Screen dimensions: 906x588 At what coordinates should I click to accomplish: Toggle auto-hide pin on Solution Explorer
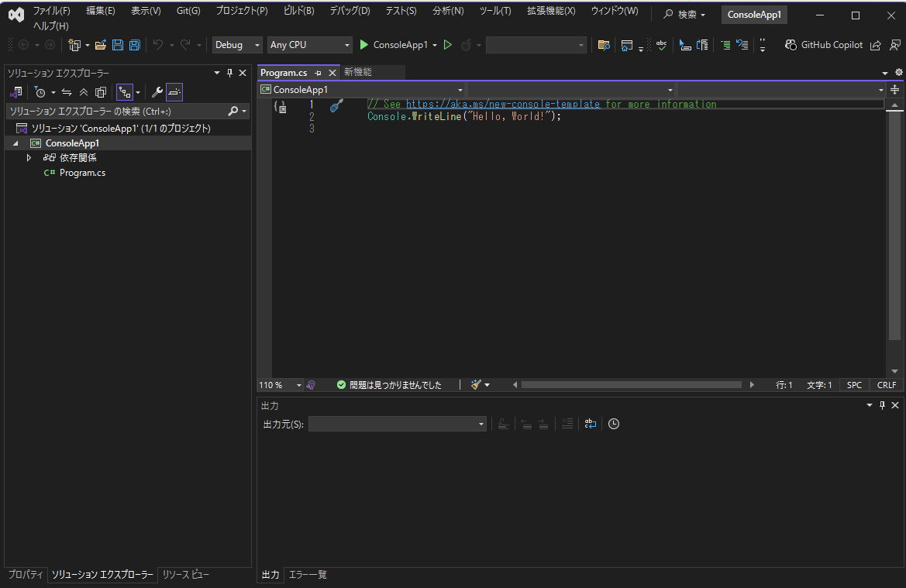(229, 73)
